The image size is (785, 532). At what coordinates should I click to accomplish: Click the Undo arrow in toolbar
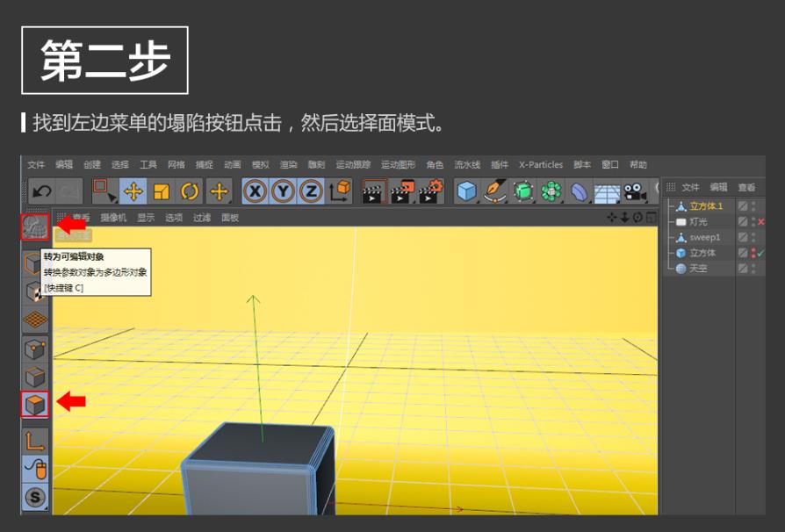coord(41,191)
